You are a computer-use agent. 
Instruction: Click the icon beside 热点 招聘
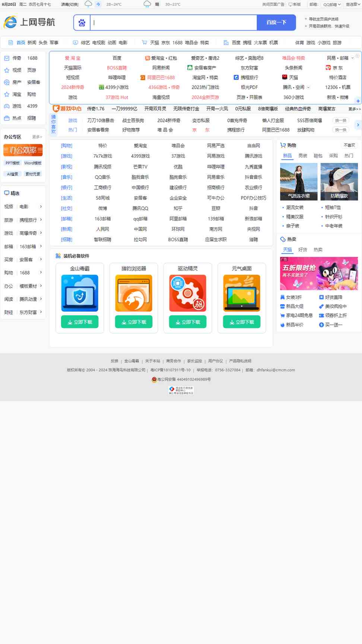(7, 118)
